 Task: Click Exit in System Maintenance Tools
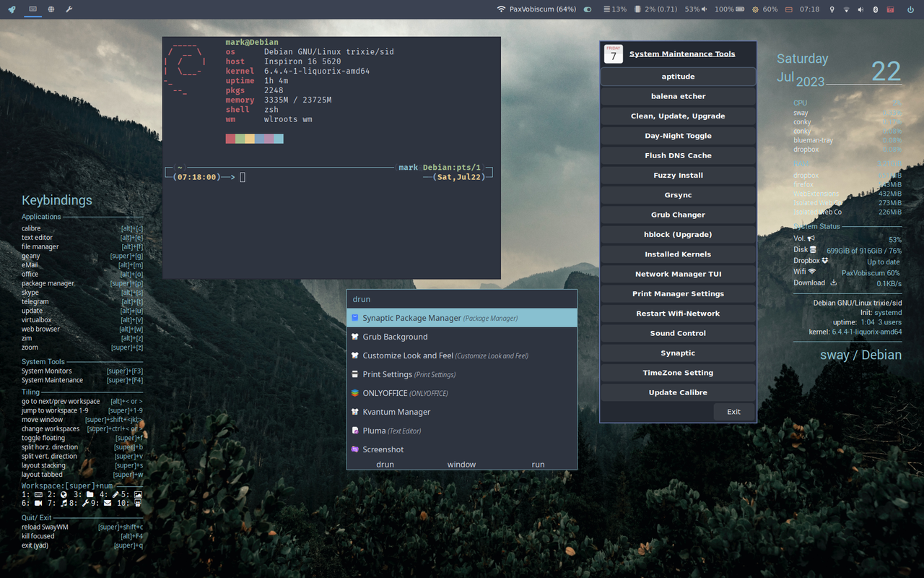pos(733,411)
